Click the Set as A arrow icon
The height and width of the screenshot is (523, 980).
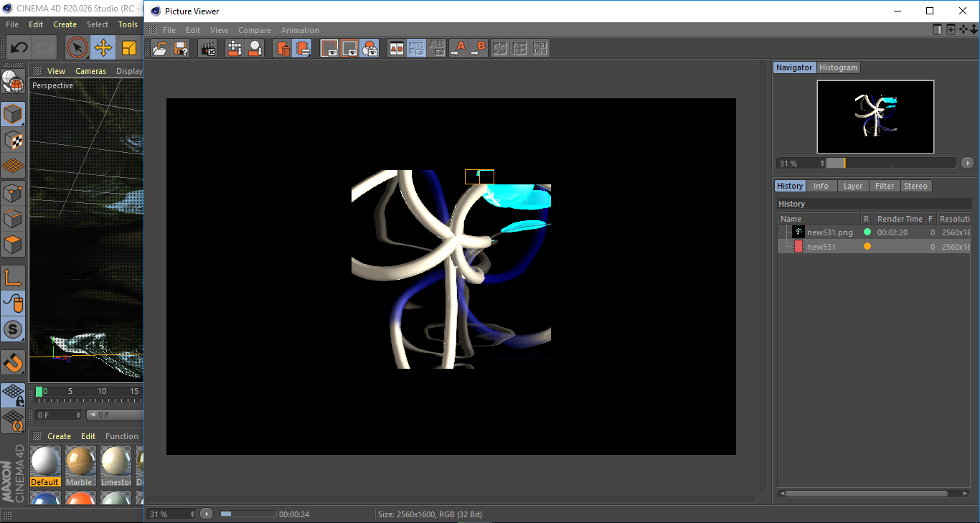coord(458,49)
